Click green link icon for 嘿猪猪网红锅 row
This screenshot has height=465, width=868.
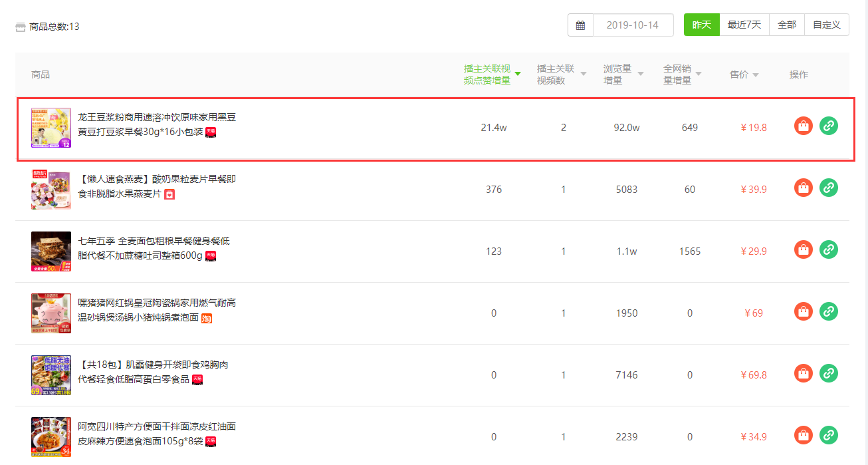(x=829, y=311)
